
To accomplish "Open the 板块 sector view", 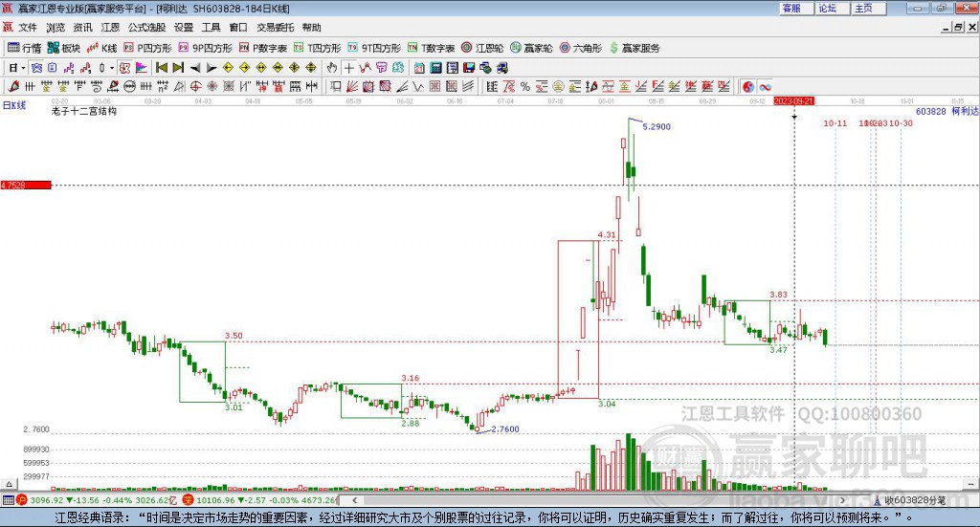I will coord(64,48).
